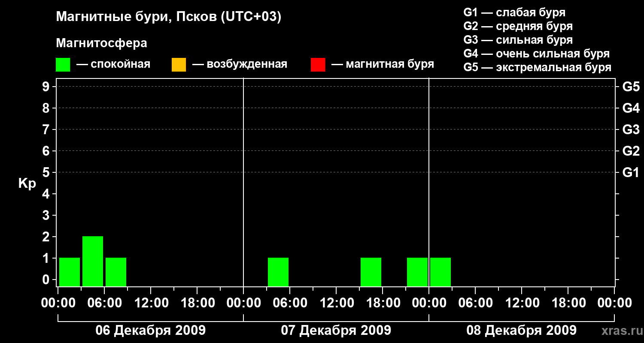
Task: Click the '— возбужденная' legend label
Action: tap(240, 65)
